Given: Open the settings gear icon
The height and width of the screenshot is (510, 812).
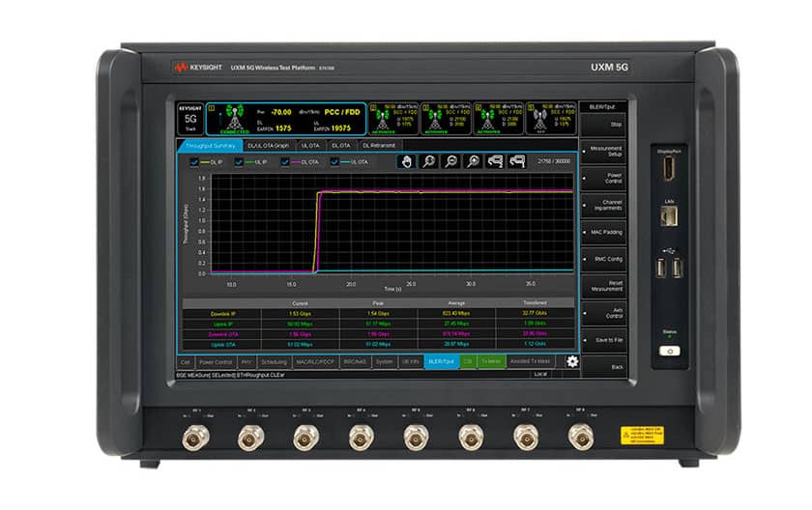Looking at the screenshot, I should 572,361.
